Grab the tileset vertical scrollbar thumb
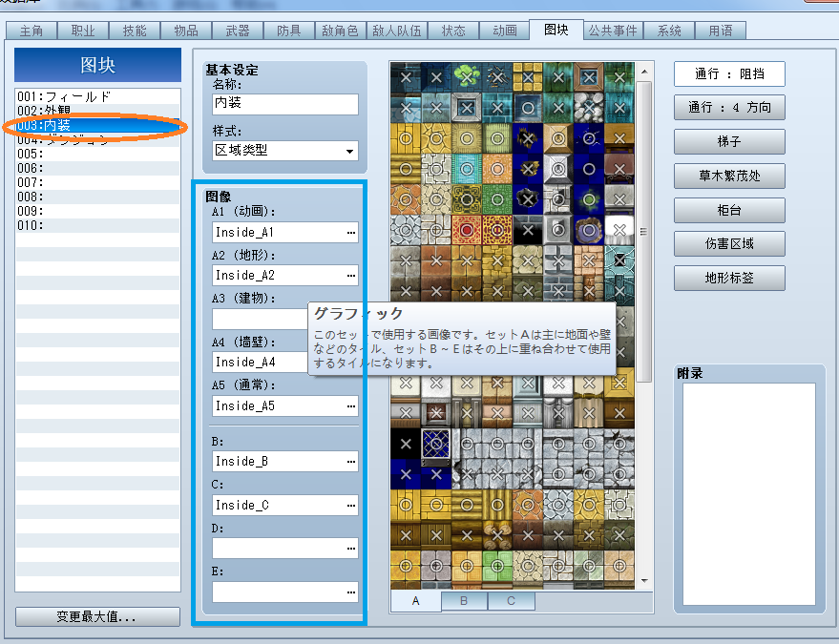 pos(644,232)
